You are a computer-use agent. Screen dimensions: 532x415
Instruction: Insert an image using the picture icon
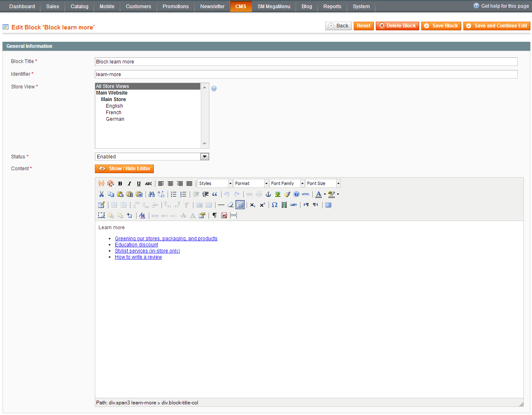(x=278, y=194)
